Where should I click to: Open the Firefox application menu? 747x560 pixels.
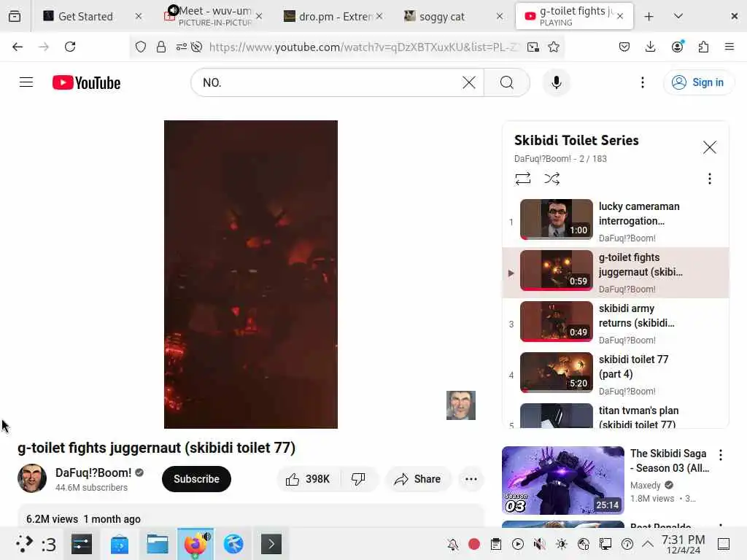pos(729,47)
